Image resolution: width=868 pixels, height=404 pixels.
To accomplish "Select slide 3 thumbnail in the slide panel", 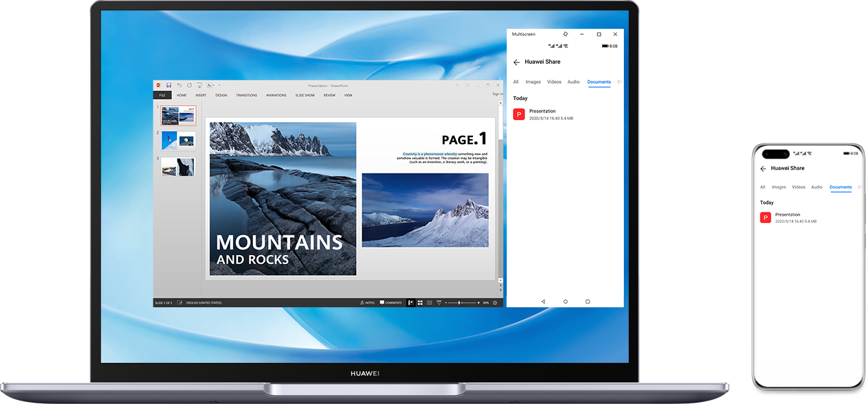I will tap(178, 167).
